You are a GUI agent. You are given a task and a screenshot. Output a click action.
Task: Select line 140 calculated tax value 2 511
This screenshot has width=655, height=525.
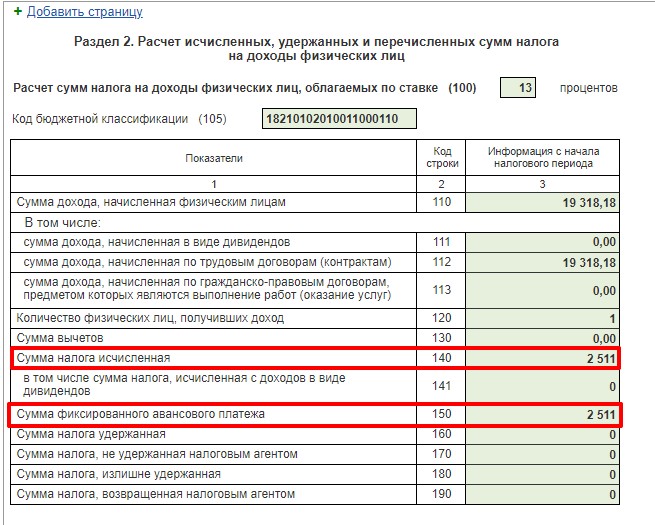pyautogui.click(x=542, y=358)
